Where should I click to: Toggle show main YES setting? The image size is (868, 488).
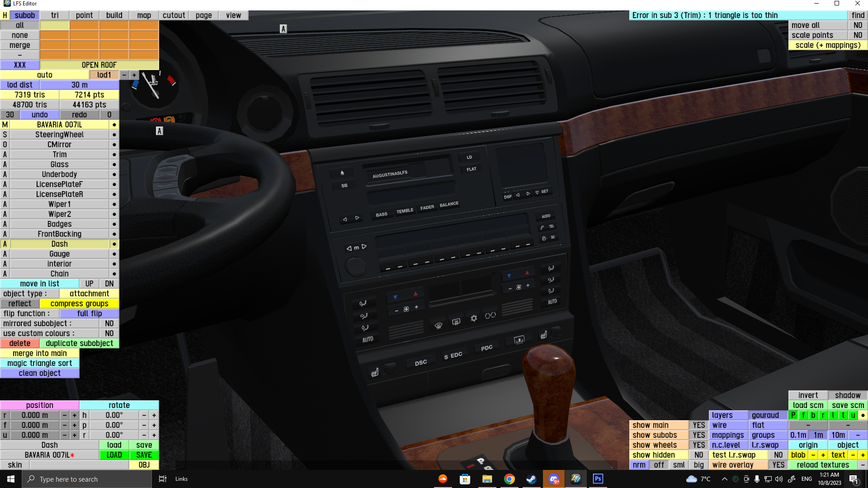pyautogui.click(x=698, y=425)
